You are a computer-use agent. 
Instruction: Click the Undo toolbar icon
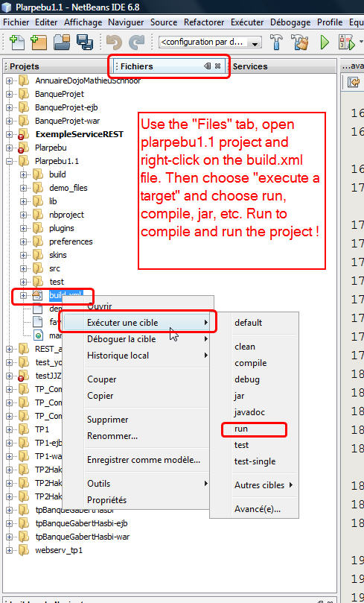(x=114, y=42)
